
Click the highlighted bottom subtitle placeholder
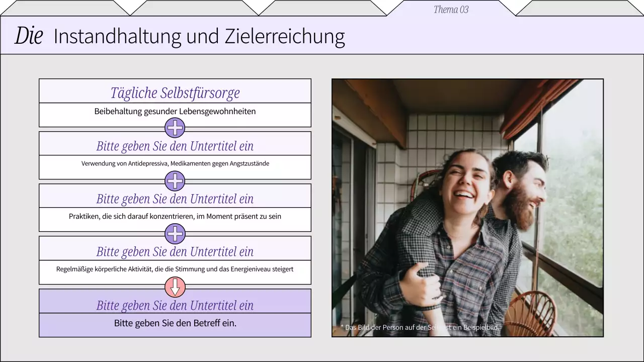click(175, 305)
